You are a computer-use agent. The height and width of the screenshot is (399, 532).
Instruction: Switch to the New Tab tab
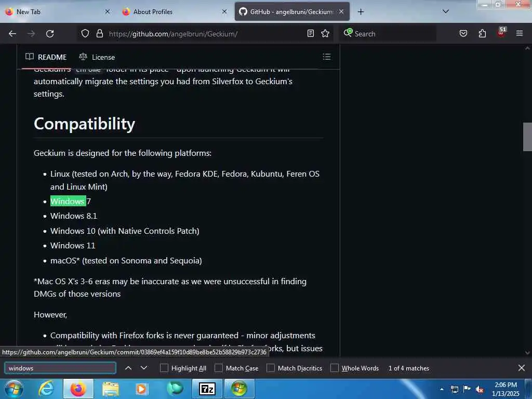coord(58,12)
